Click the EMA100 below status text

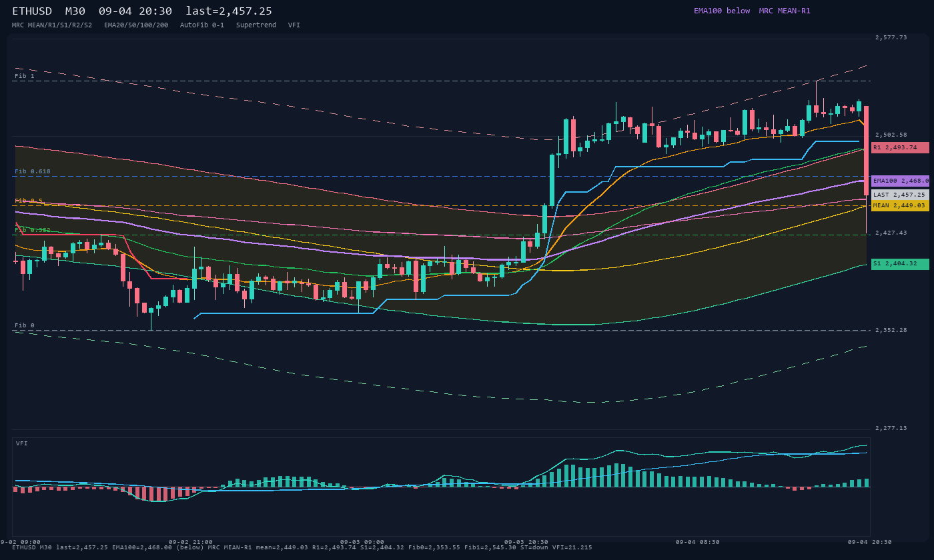click(722, 11)
